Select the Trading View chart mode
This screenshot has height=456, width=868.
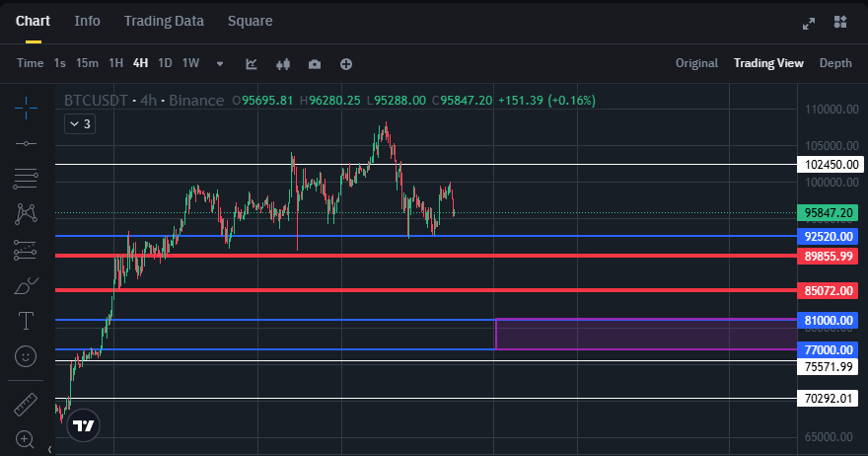click(768, 63)
